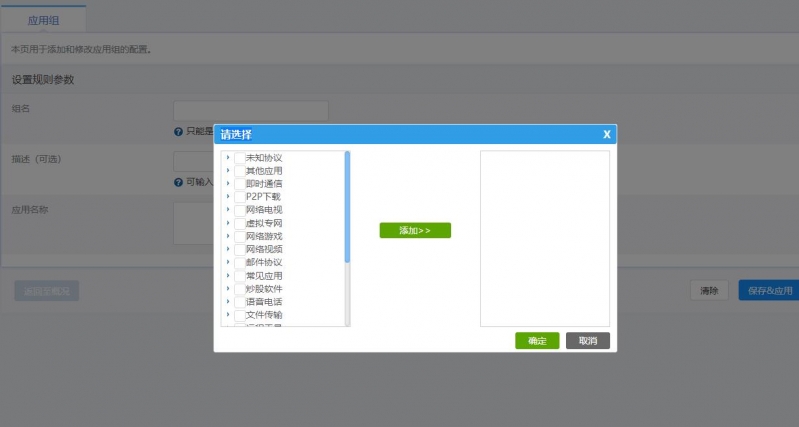Expand the 网络电视 tree node arrow

click(x=228, y=210)
